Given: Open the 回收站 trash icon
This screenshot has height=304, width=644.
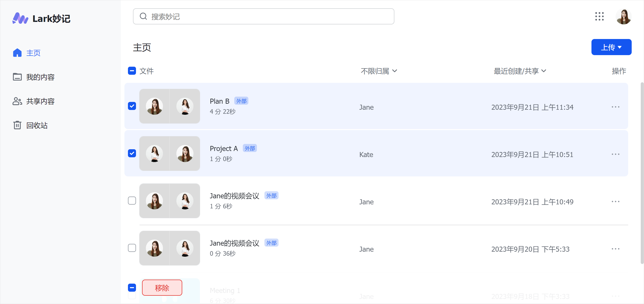Looking at the screenshot, I should click(17, 125).
